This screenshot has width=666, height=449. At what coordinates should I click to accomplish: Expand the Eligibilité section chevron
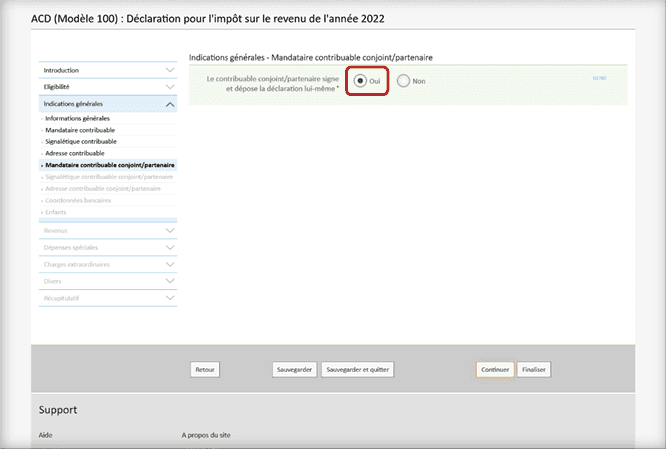[170, 87]
